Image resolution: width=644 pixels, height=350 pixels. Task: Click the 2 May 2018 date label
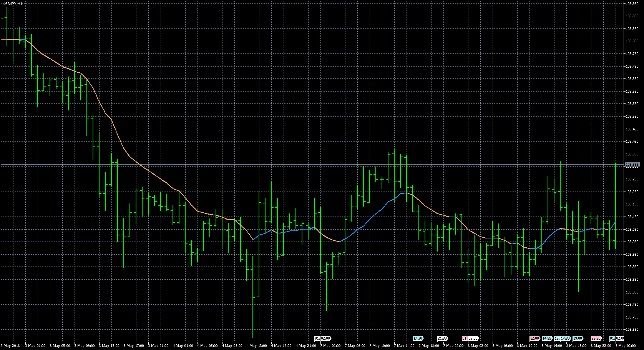click(x=11, y=346)
